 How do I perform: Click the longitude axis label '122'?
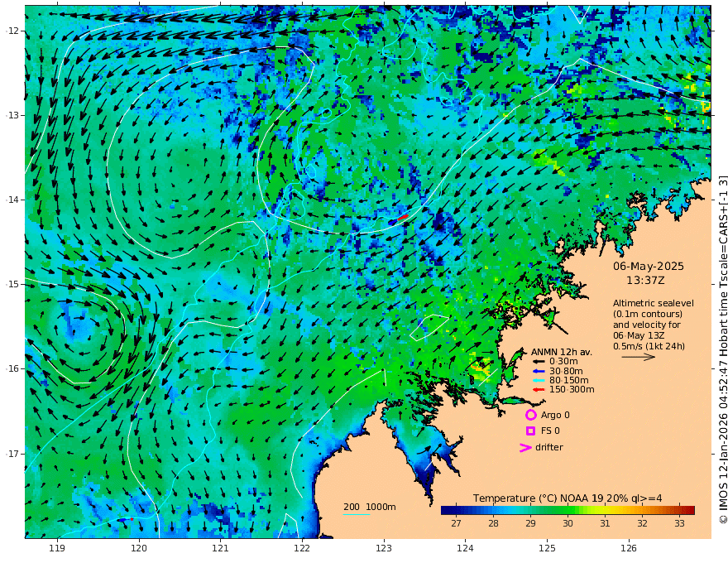click(302, 549)
